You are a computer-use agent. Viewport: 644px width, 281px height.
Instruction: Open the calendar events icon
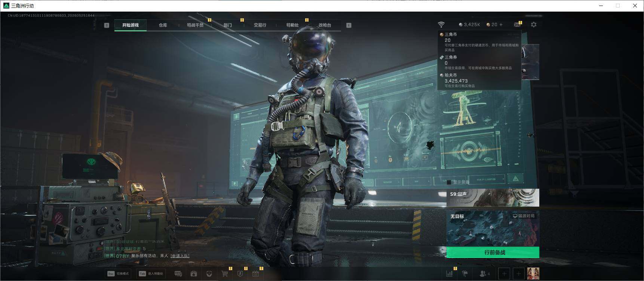(255, 274)
